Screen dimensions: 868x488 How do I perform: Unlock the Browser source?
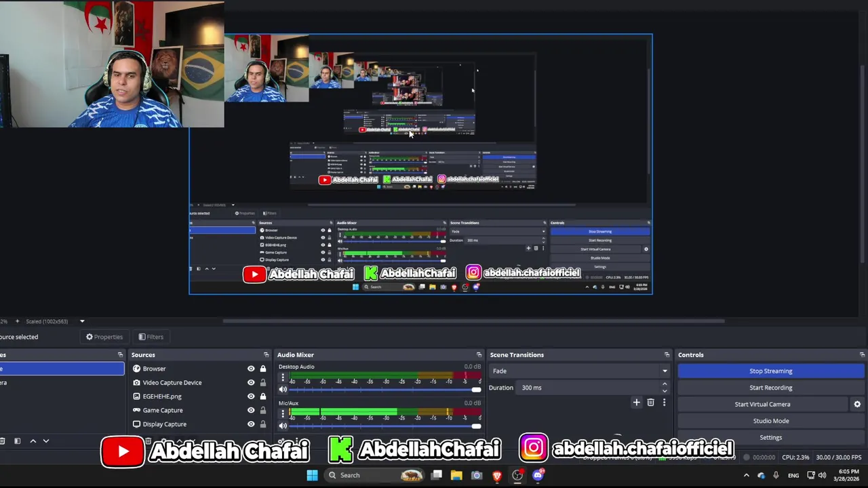(x=263, y=369)
